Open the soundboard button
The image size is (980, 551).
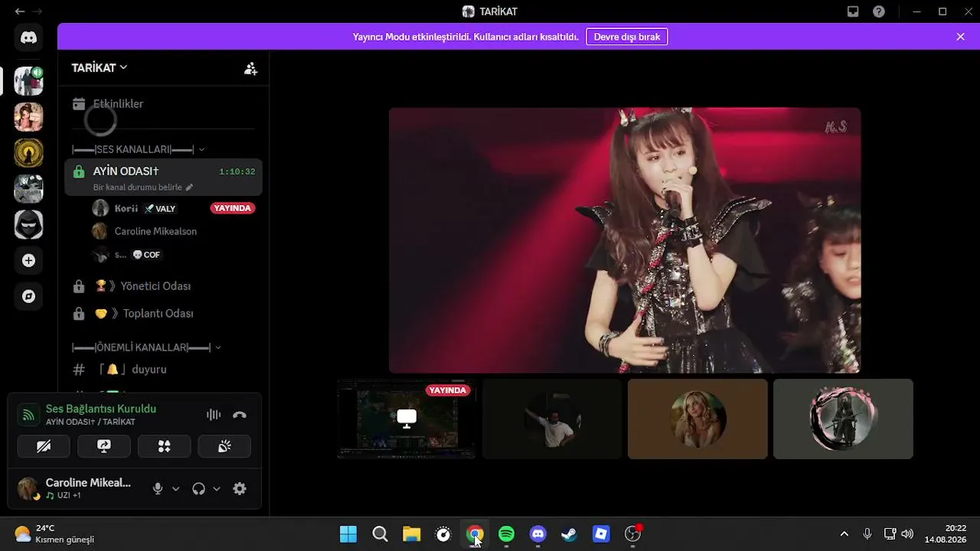pyautogui.click(x=224, y=446)
